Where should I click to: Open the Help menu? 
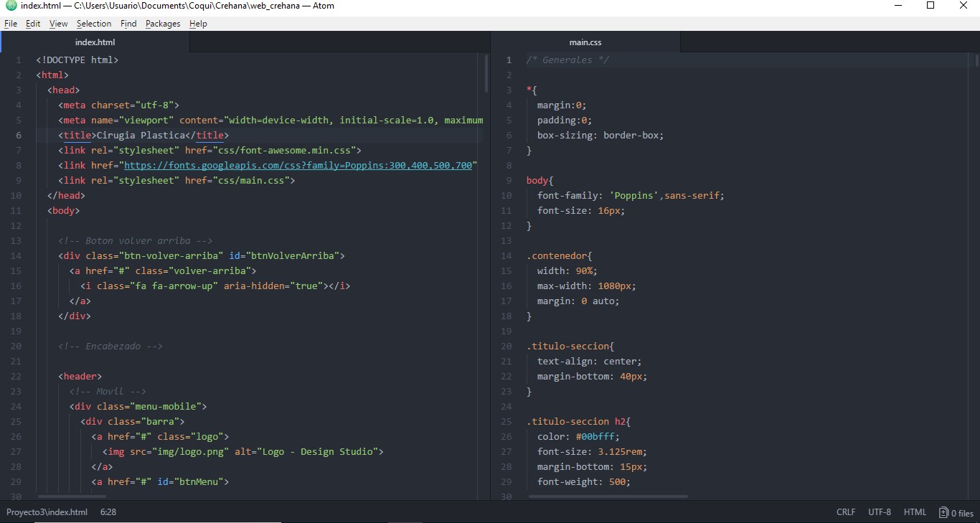point(198,24)
